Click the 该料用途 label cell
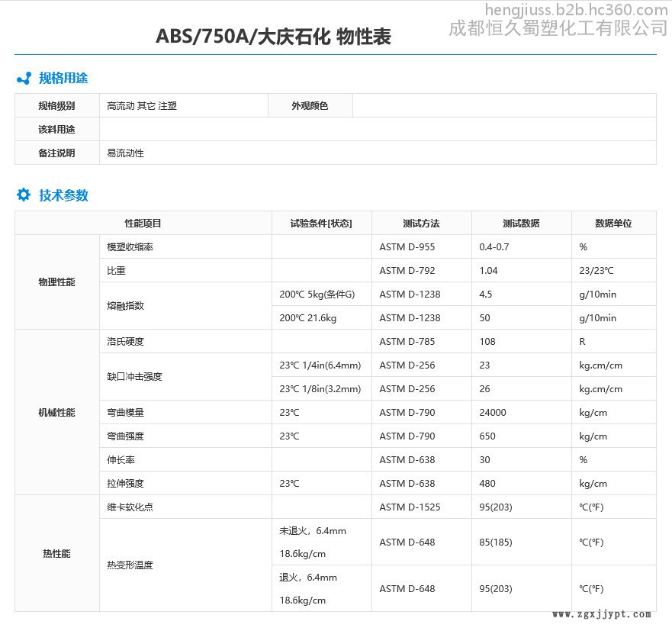The width and height of the screenshot is (672, 631). point(57,129)
